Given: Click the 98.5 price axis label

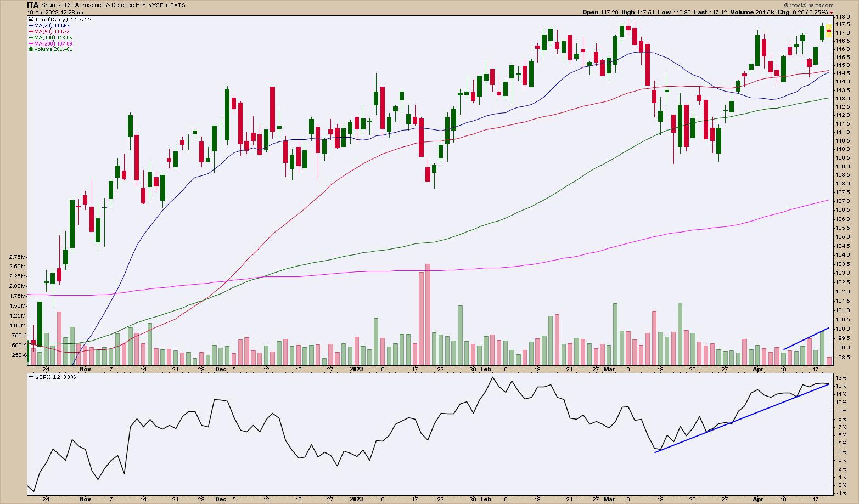Looking at the screenshot, I should pyautogui.click(x=842, y=357).
